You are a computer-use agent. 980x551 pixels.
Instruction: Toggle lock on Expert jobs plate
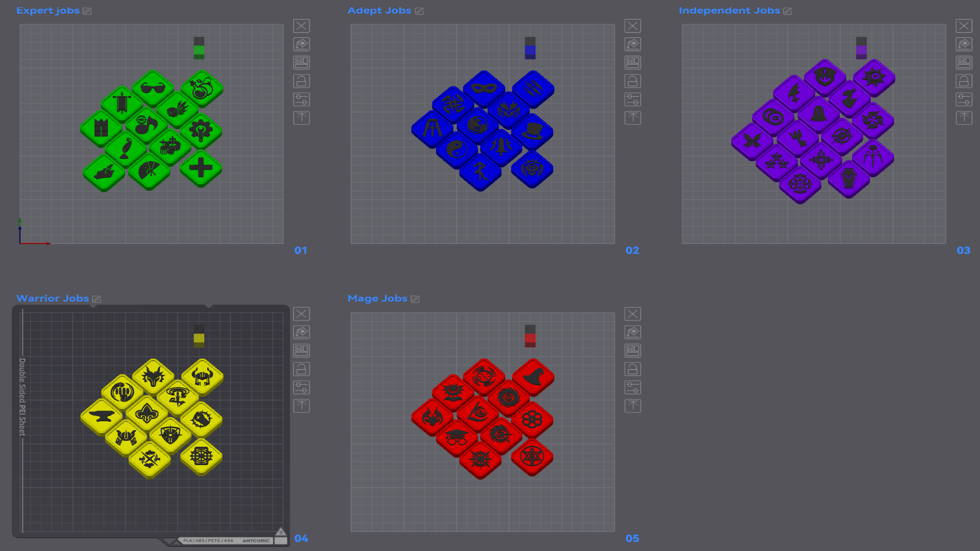301,81
